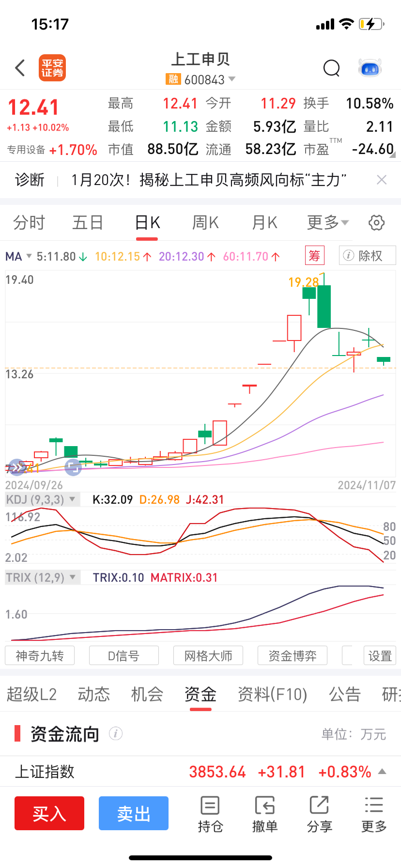The width and height of the screenshot is (401, 868).
Task: Switch to 超级L2 tab
Action: (31, 694)
